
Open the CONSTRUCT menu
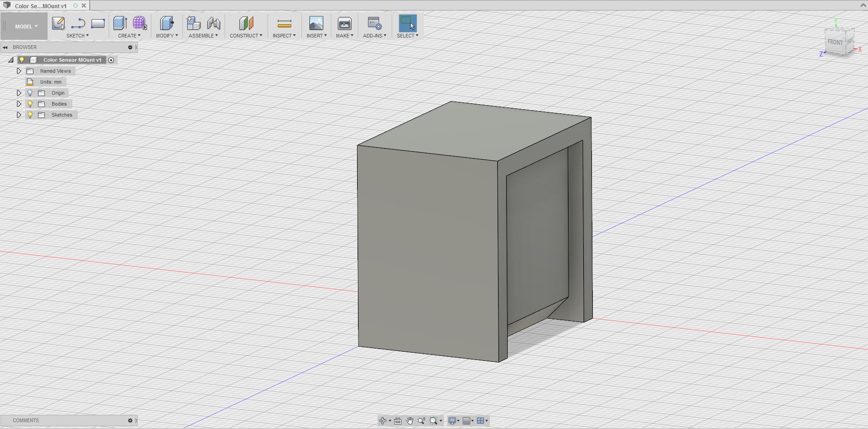coord(246,36)
